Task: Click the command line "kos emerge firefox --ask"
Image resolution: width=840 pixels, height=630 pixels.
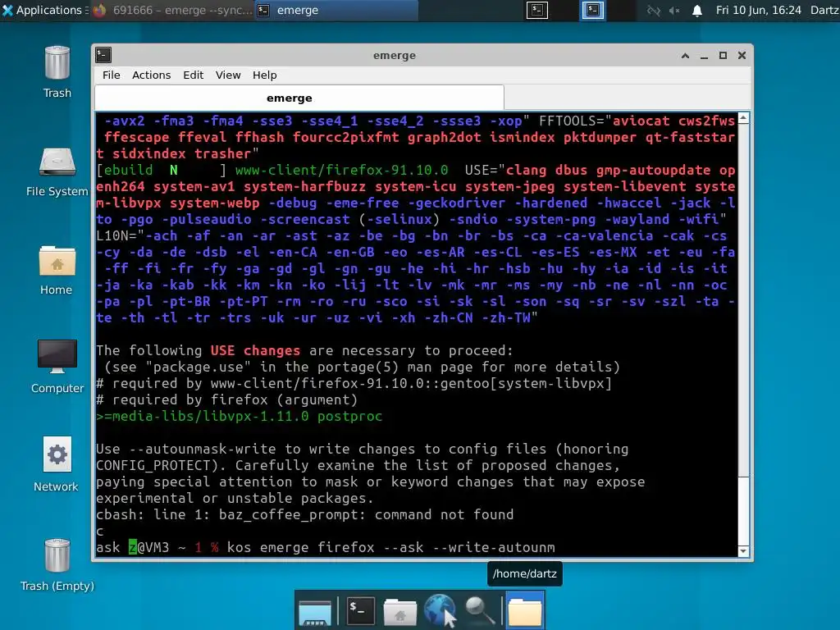Action: 325,547
